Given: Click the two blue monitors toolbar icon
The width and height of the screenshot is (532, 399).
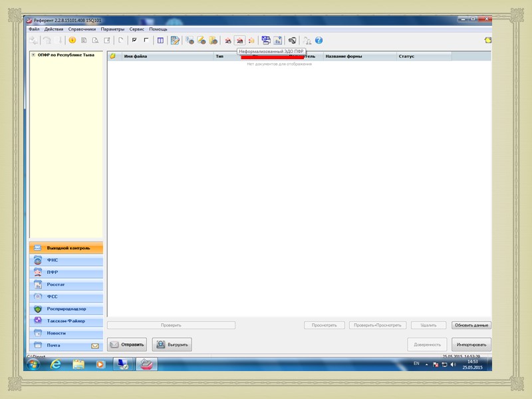Looking at the screenshot, I should click(x=266, y=41).
